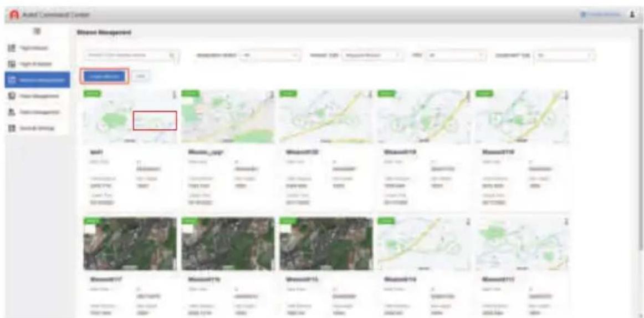The height and width of the screenshot is (318, 644).
Task: Open the map thumbnail of the top row's third card
Action: tap(326, 116)
